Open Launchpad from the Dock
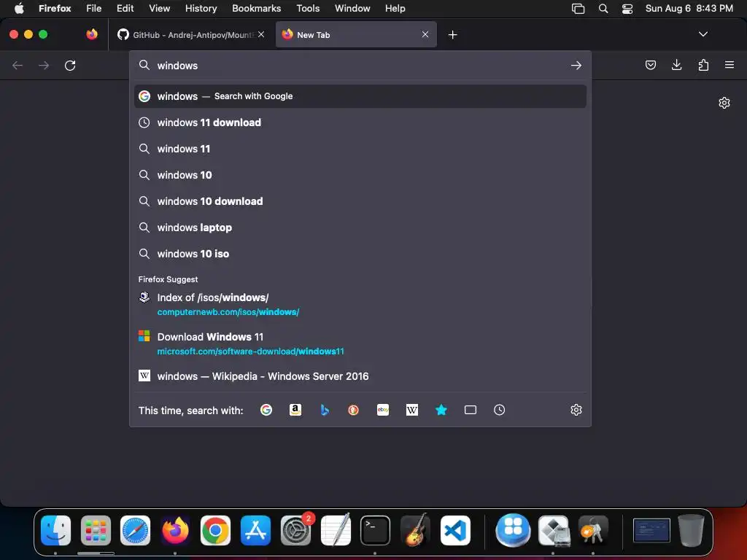This screenshot has height=560, width=747. 96,531
